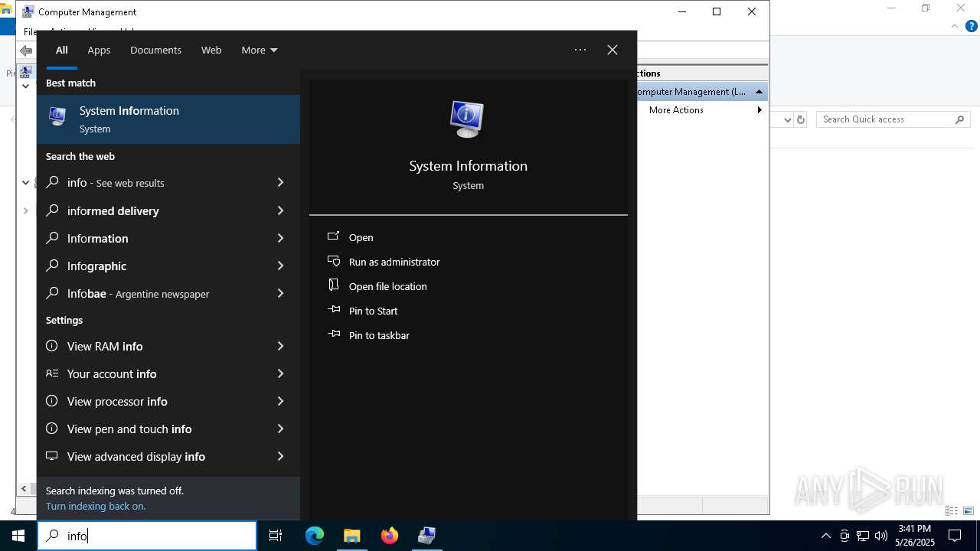Launch Microsoft Edge from the taskbar

315,536
